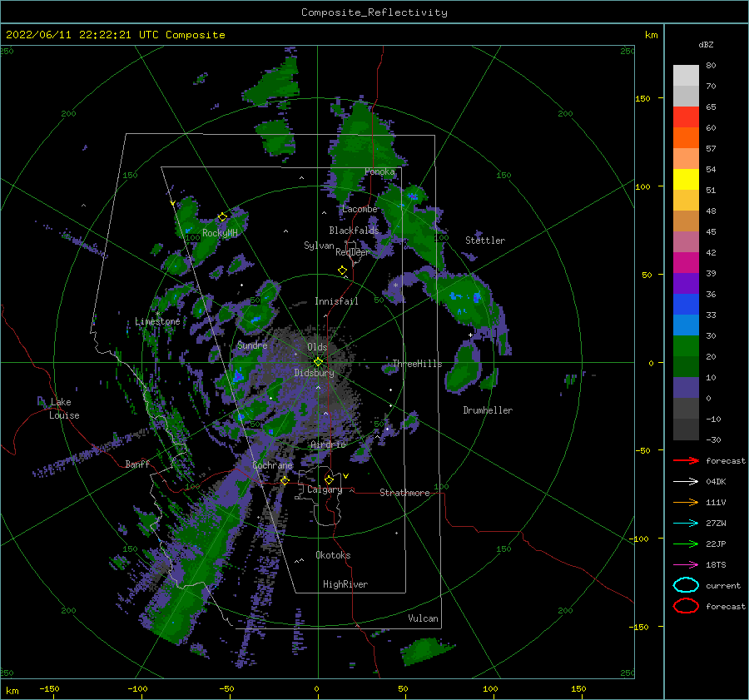Click the Sylvan label on the map

tap(319, 246)
